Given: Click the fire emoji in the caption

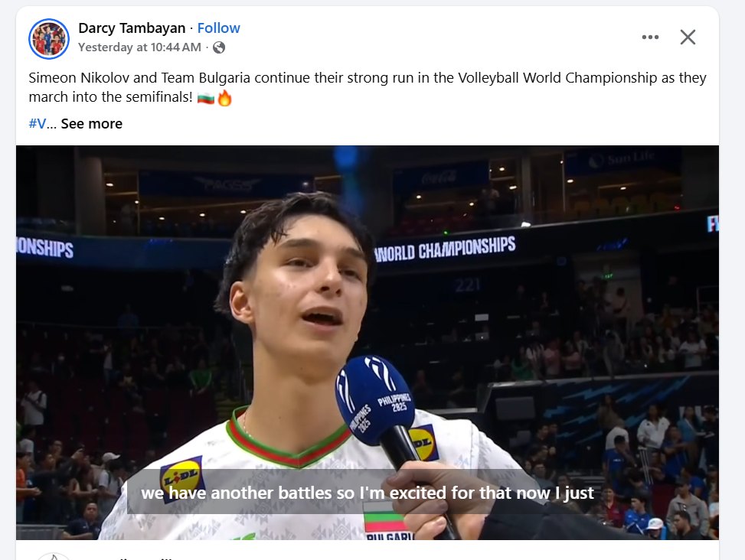Looking at the screenshot, I should coord(224,98).
